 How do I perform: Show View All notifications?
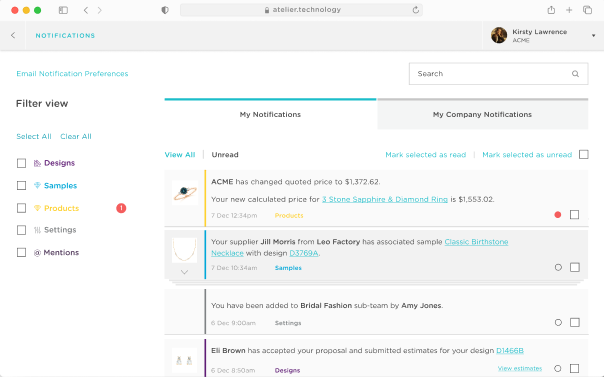[x=180, y=155]
